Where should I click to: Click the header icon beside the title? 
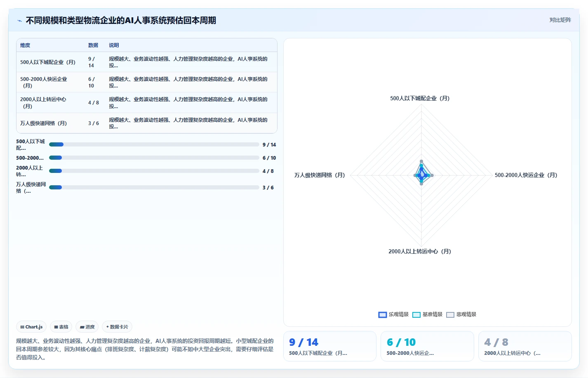[x=19, y=21]
